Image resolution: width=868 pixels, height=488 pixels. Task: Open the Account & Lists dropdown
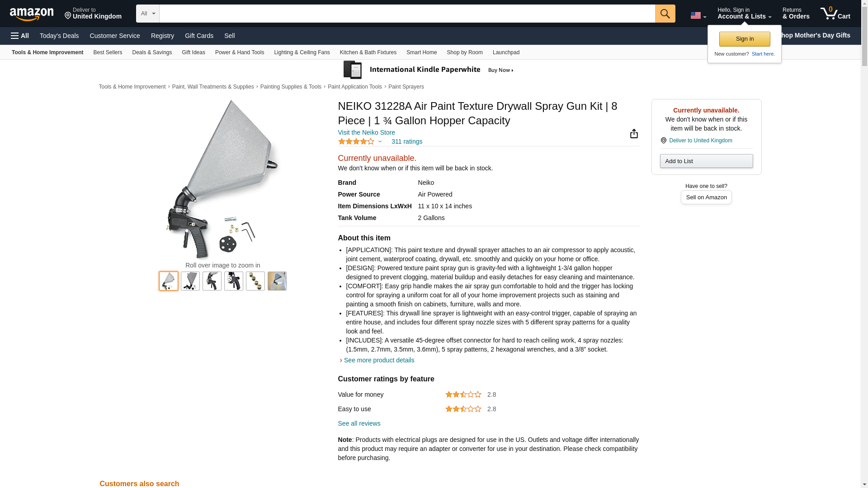tap(744, 14)
